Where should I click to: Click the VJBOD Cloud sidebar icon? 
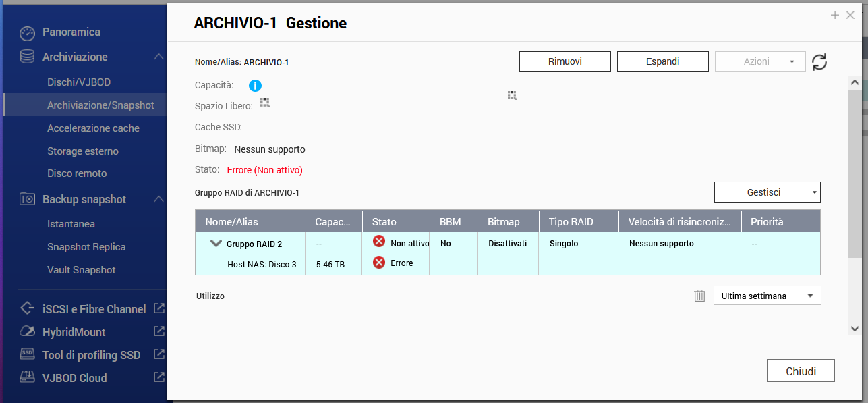(x=27, y=377)
